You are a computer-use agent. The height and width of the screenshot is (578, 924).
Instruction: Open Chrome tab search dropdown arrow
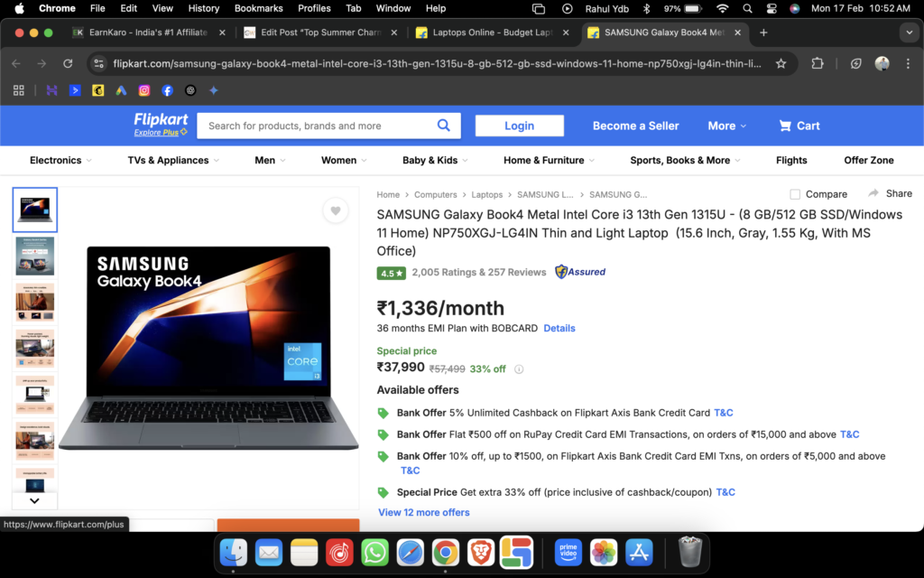[x=910, y=33]
